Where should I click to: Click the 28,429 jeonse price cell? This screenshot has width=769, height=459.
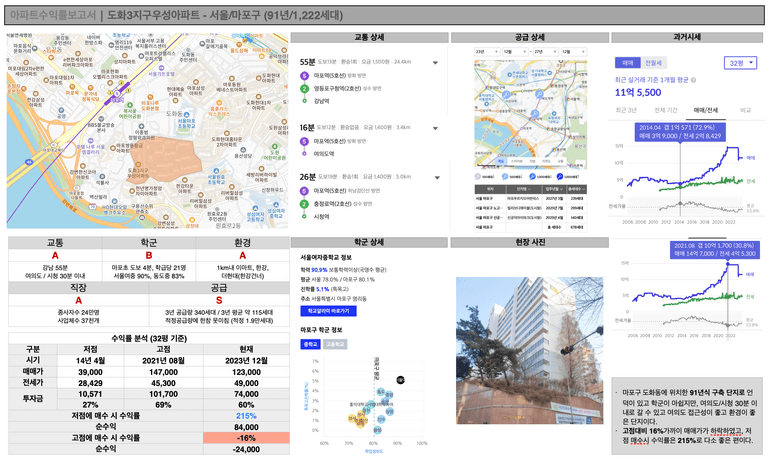(x=90, y=383)
